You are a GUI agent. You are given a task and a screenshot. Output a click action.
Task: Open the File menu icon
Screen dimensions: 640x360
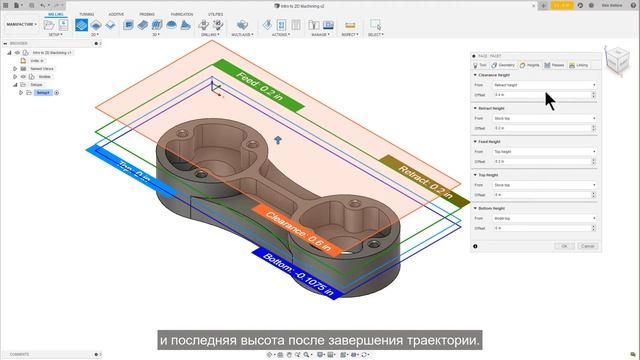coord(17,5)
